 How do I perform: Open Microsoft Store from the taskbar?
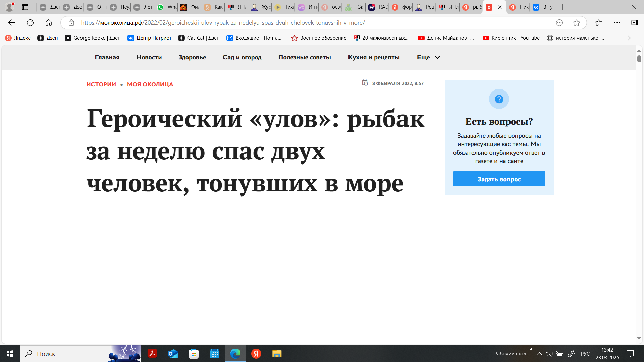(x=194, y=354)
